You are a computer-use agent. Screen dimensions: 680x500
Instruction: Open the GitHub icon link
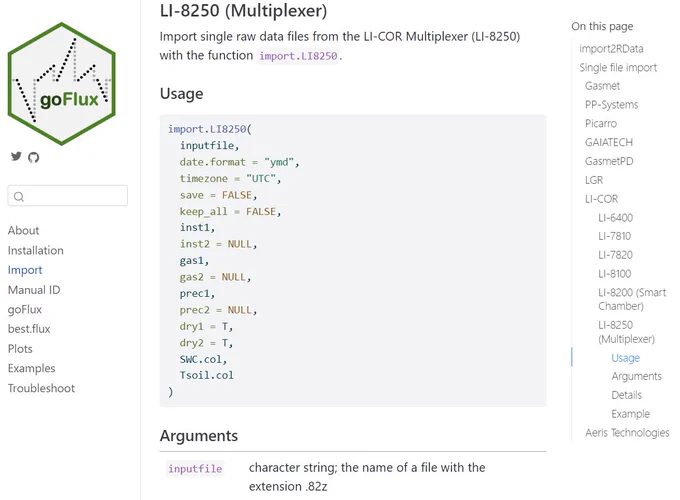[34, 157]
